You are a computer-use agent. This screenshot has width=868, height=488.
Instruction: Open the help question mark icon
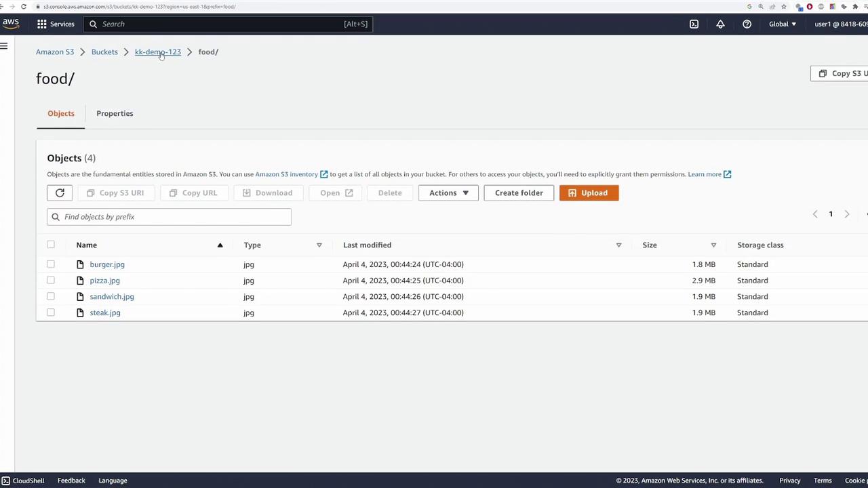click(x=747, y=24)
